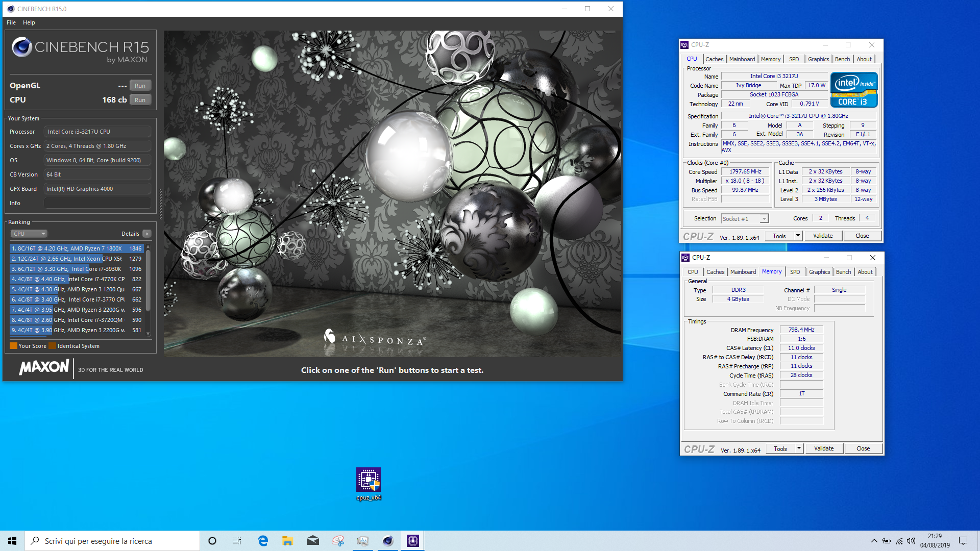This screenshot has width=980, height=551.
Task: Click the Identical System color swatch
Action: click(x=52, y=346)
